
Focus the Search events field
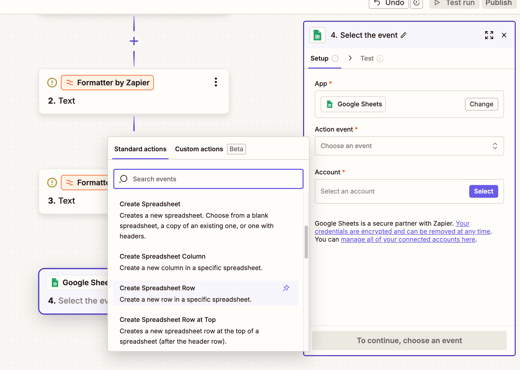pos(208,179)
